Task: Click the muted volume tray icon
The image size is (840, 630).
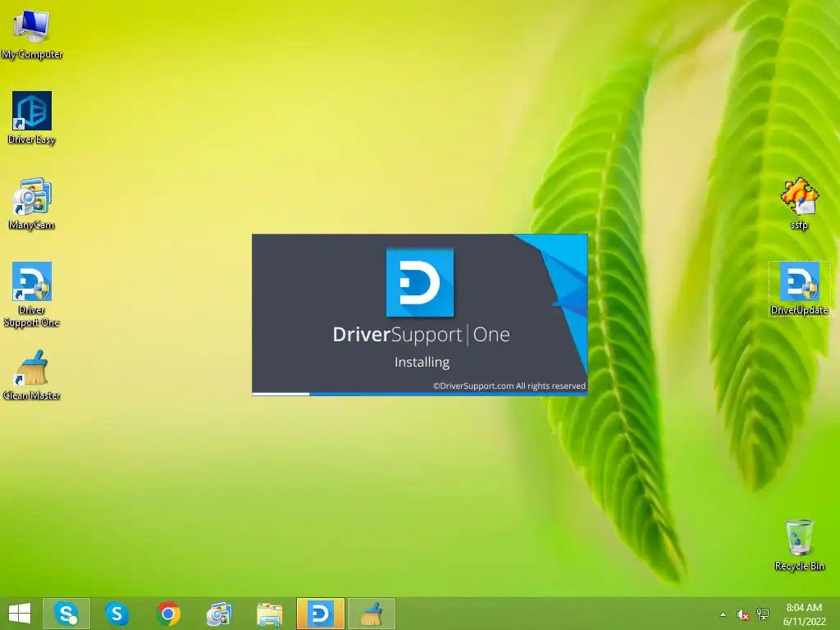Action: pyautogui.click(x=742, y=614)
